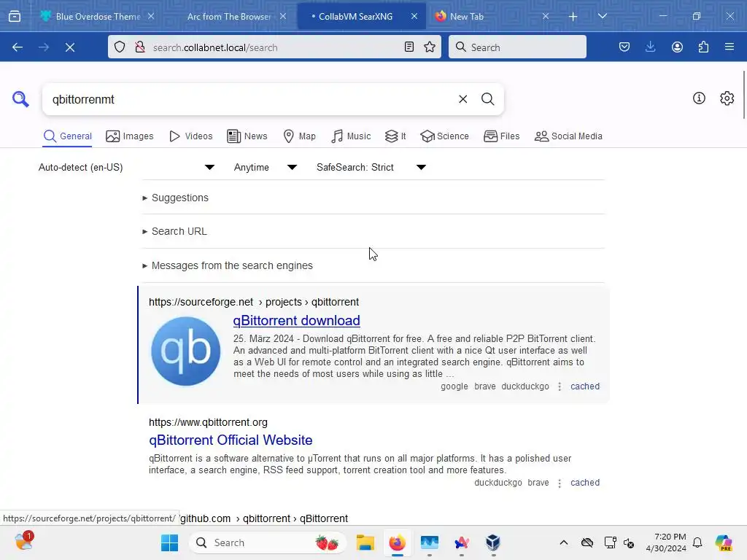Open SearXNG preferences gear icon
The image size is (747, 560).
coord(727,98)
